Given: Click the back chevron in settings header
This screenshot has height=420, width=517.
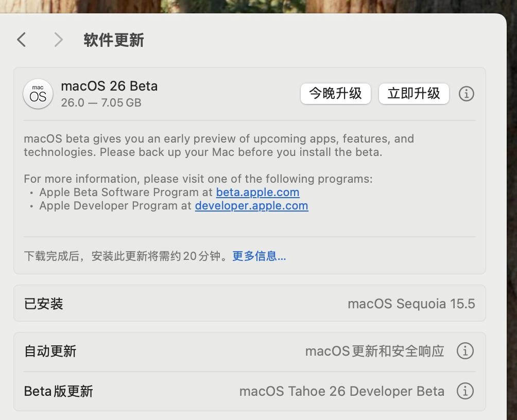Looking at the screenshot, I should tap(21, 39).
